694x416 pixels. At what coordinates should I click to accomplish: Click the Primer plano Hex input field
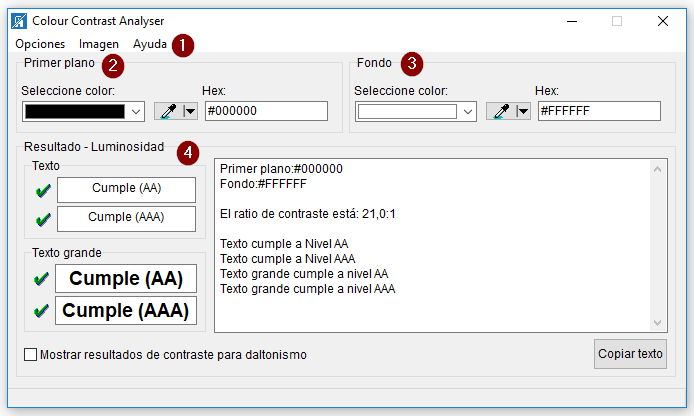pyautogui.click(x=266, y=111)
